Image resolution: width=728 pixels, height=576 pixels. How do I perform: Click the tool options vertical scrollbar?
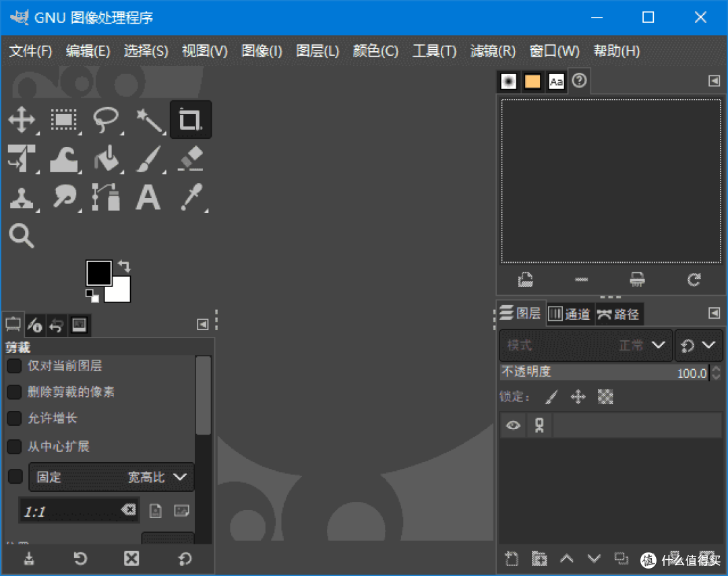coord(203,395)
